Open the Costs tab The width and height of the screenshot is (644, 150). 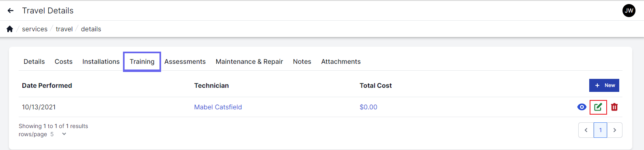[x=64, y=61]
